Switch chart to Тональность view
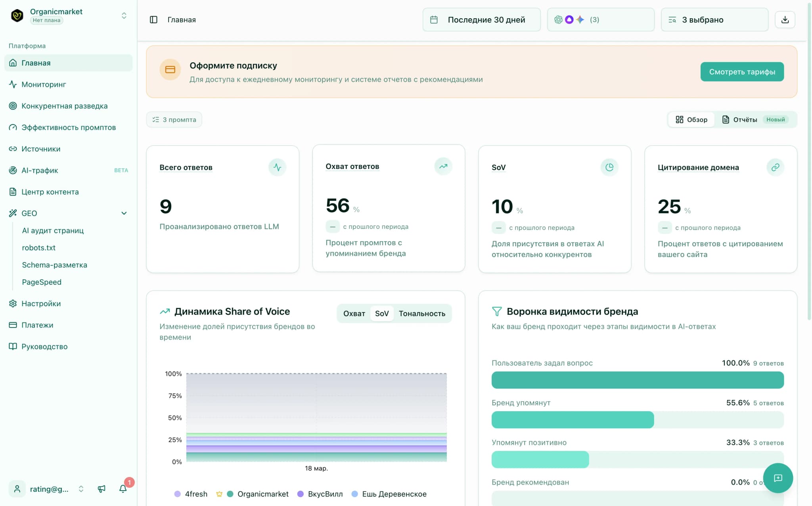Viewport: 812px width, 506px height. tap(421, 314)
